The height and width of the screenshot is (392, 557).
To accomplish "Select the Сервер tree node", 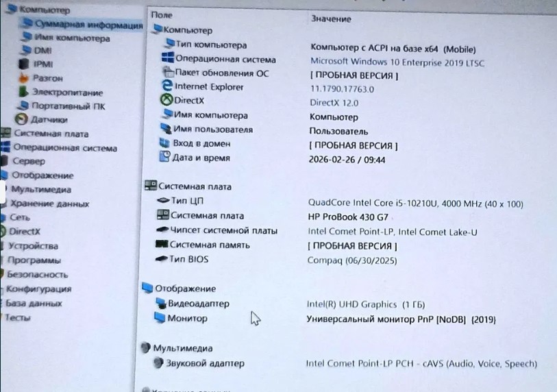I will click(29, 161).
